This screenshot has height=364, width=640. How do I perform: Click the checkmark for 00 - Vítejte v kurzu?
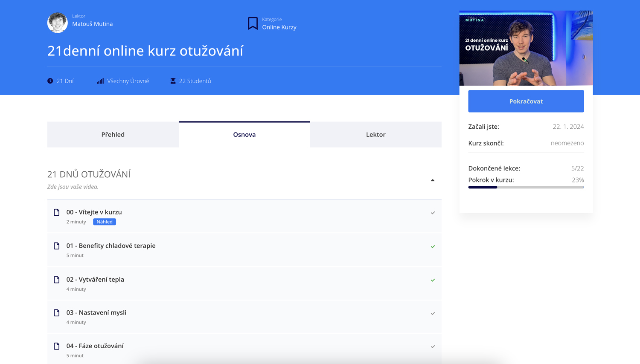point(433,213)
